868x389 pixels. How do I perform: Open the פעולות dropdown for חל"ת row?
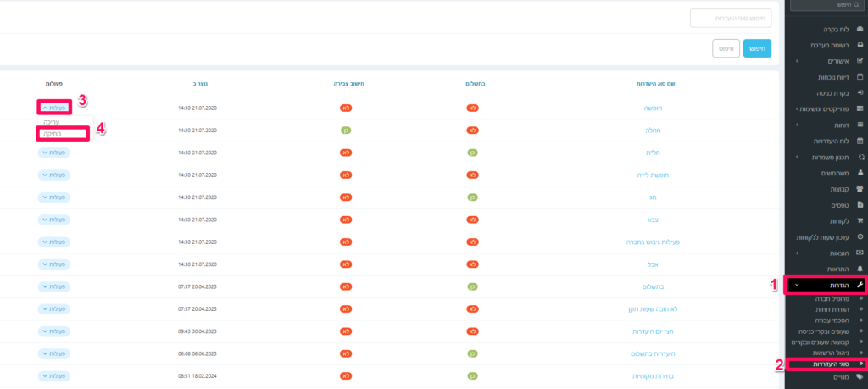click(55, 153)
